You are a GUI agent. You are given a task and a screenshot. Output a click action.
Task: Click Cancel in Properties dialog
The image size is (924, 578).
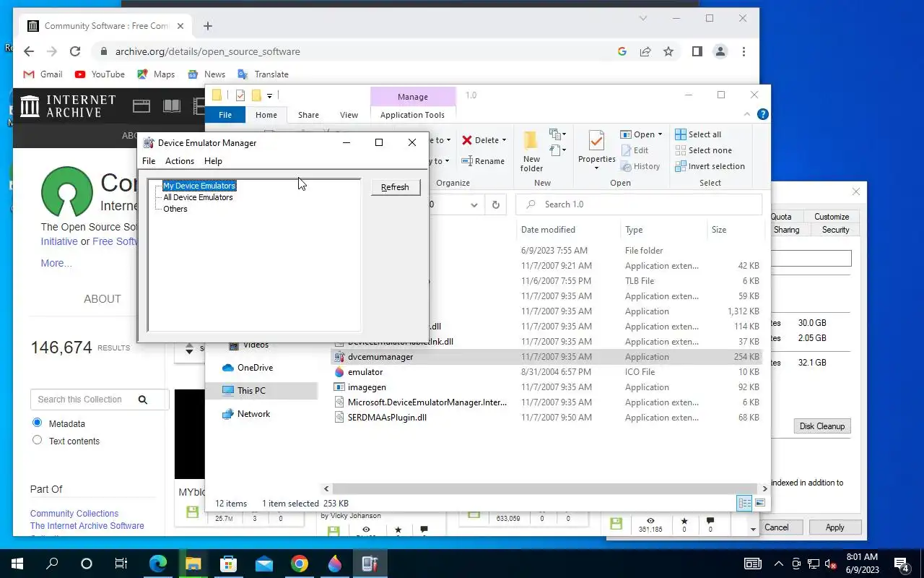point(777,527)
